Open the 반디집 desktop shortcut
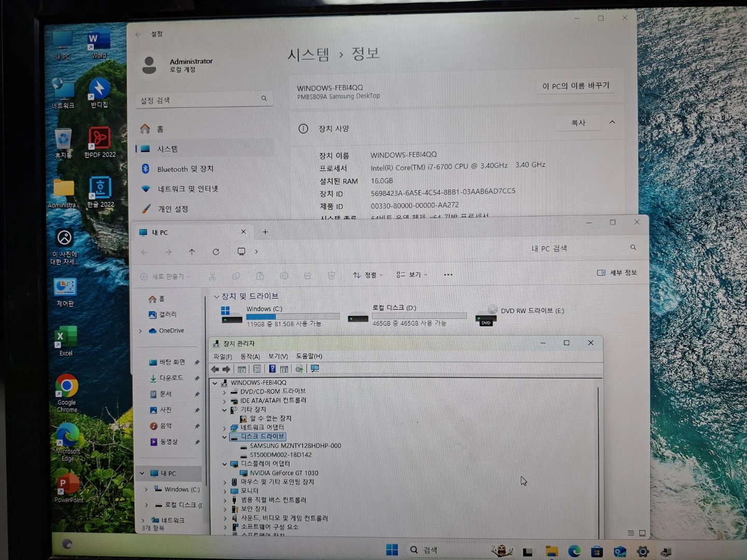This screenshot has height=560, width=747. (x=99, y=93)
